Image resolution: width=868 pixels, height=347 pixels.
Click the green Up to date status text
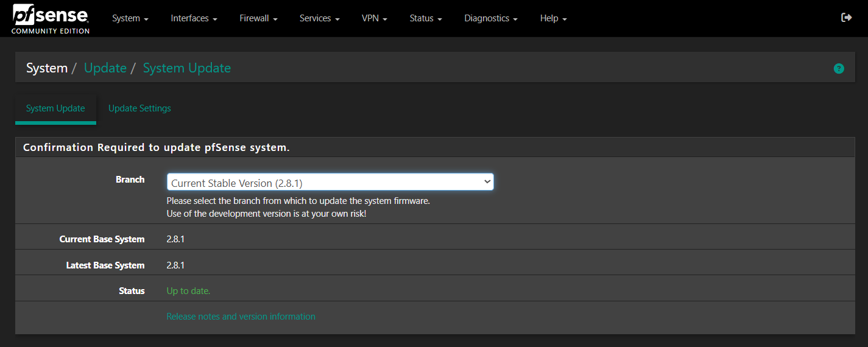pyautogui.click(x=188, y=291)
